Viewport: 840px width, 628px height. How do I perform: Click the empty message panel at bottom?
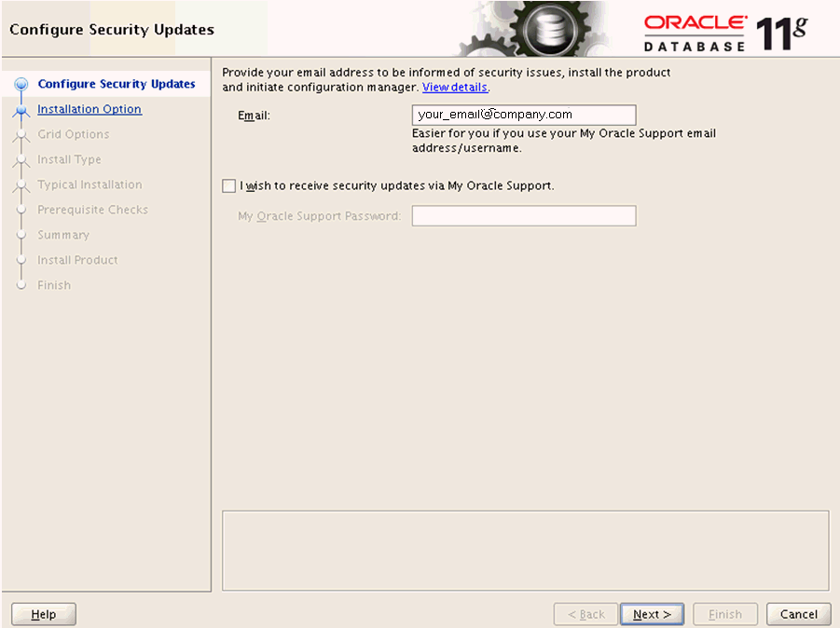526,551
